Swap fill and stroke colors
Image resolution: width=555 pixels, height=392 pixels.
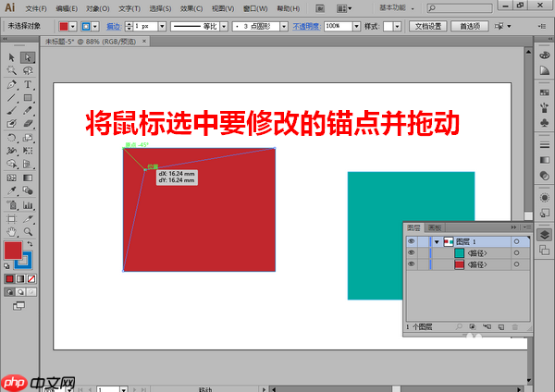pyautogui.click(x=31, y=244)
